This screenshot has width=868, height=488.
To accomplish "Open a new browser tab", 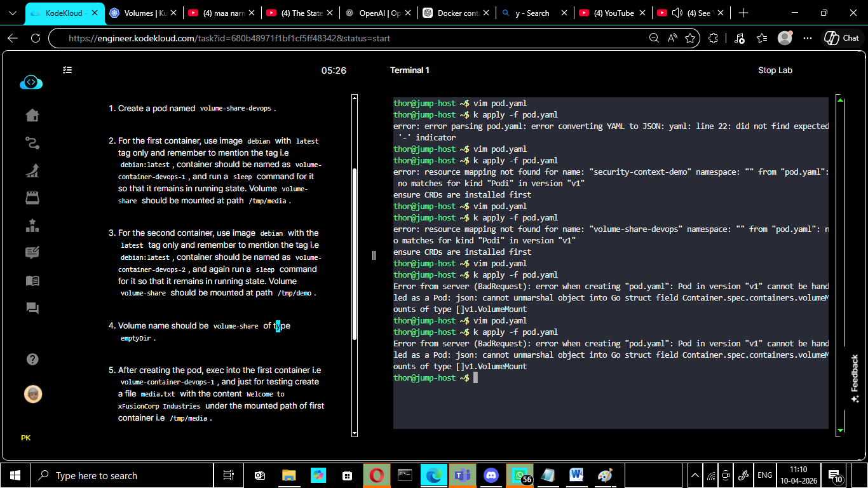I will click(x=743, y=13).
